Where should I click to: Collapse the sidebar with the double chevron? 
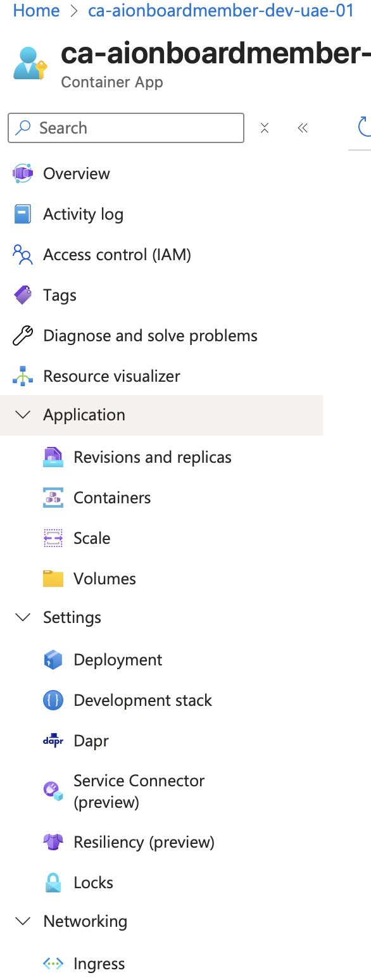click(x=303, y=128)
